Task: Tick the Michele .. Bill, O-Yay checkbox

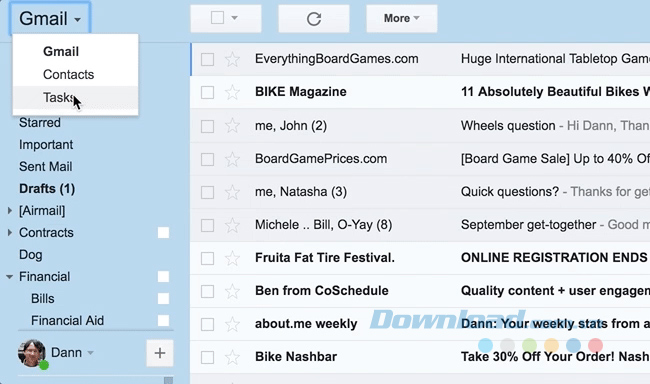Action: pos(207,225)
